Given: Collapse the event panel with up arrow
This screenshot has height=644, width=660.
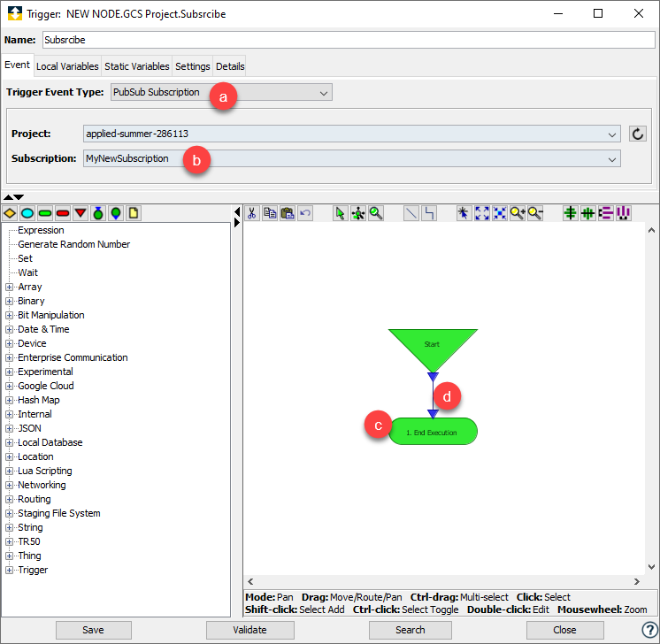Looking at the screenshot, I should pyautogui.click(x=9, y=197).
